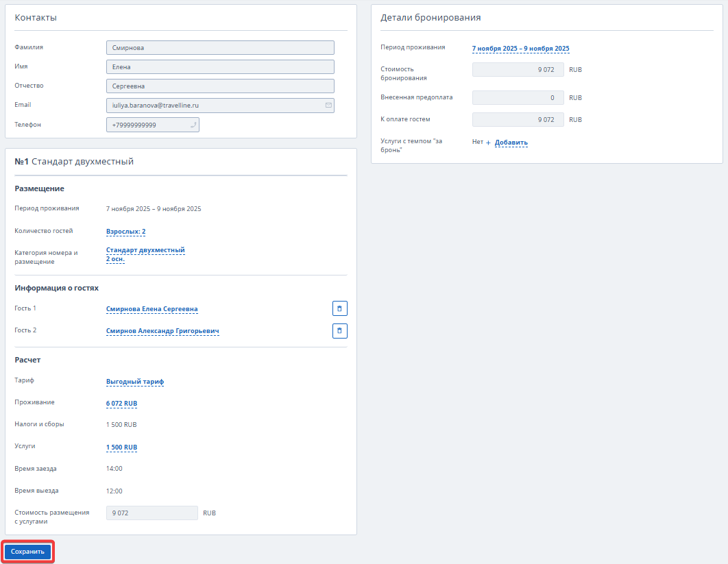Click into the Имя field
The height and width of the screenshot is (564, 728).
coord(220,66)
